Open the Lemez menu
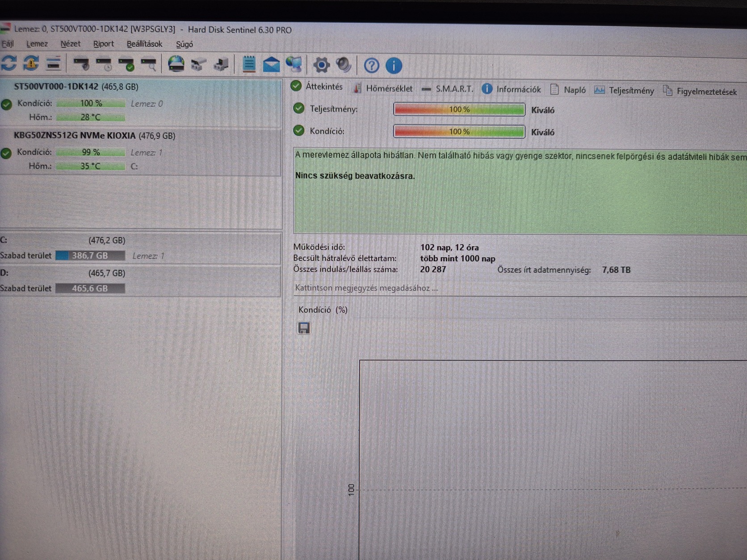 pyautogui.click(x=37, y=44)
